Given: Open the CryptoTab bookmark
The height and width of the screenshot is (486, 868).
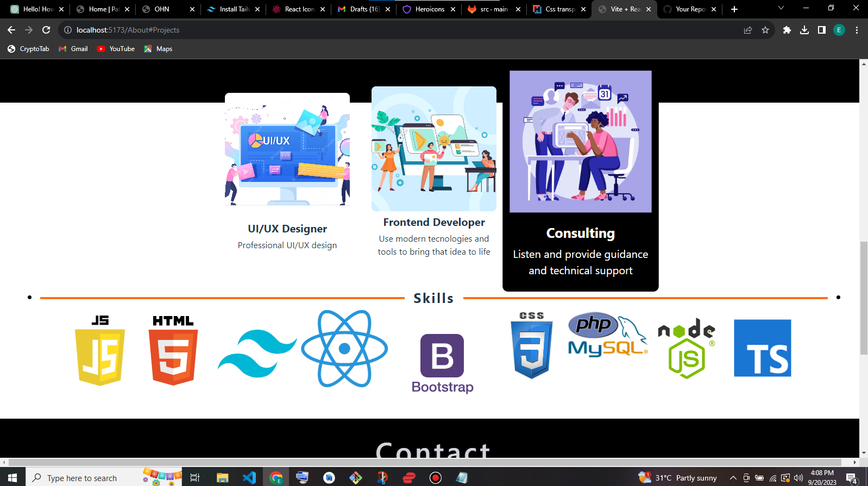Looking at the screenshot, I should coord(28,49).
